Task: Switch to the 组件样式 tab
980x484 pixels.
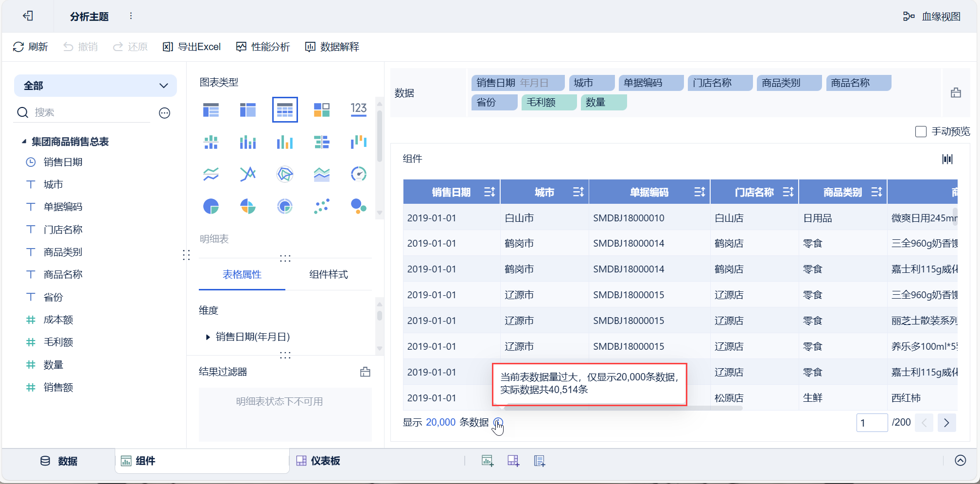Action: point(329,275)
